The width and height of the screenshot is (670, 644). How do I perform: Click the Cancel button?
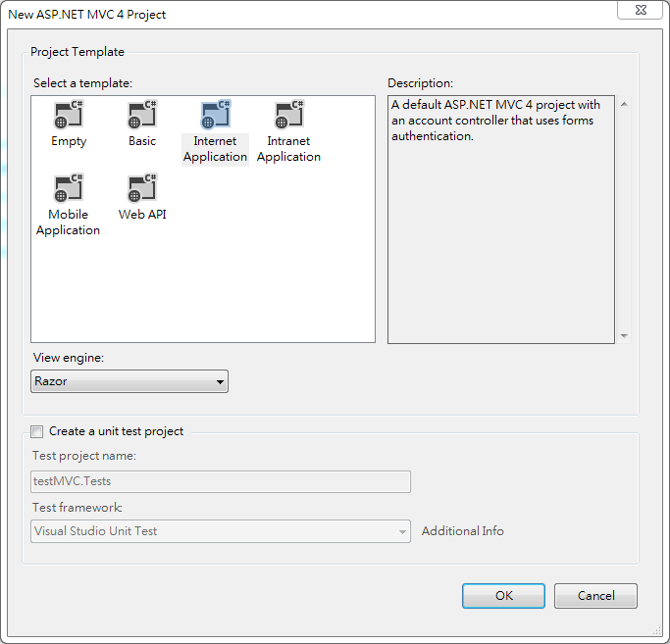coord(595,596)
